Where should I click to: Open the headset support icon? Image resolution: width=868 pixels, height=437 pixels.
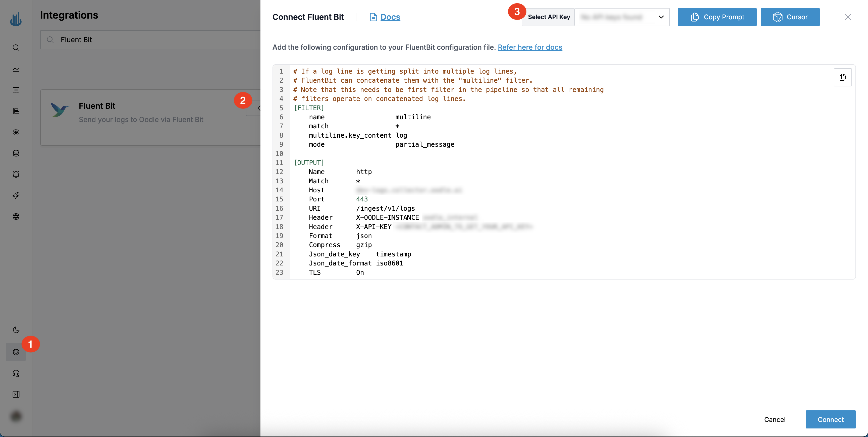(x=16, y=374)
